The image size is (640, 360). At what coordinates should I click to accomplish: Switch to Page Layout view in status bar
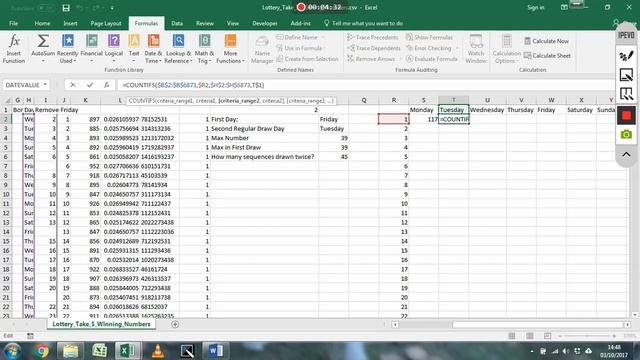[x=529, y=336]
